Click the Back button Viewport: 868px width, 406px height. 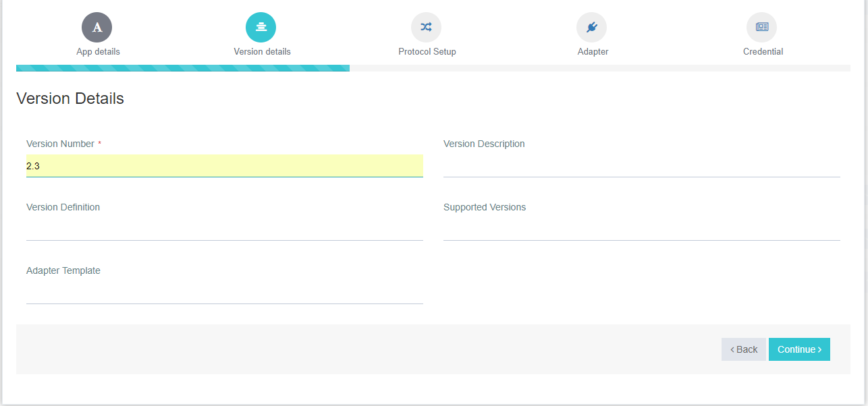[x=743, y=349]
